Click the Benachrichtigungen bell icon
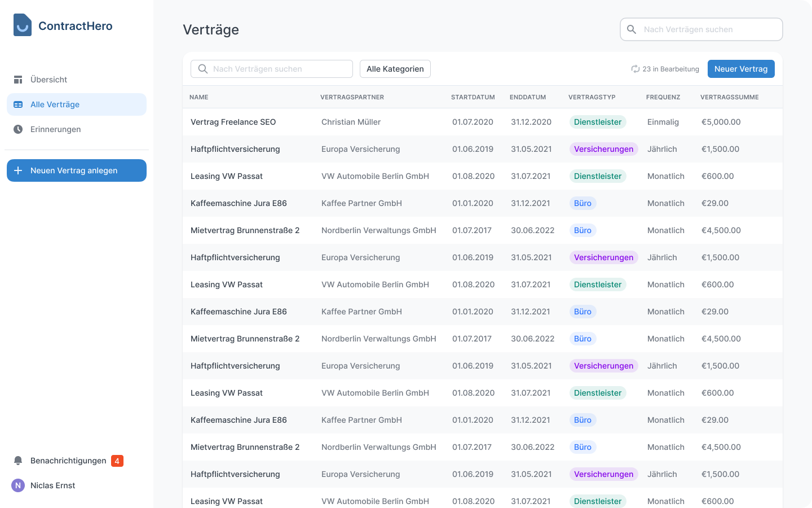 click(x=18, y=461)
